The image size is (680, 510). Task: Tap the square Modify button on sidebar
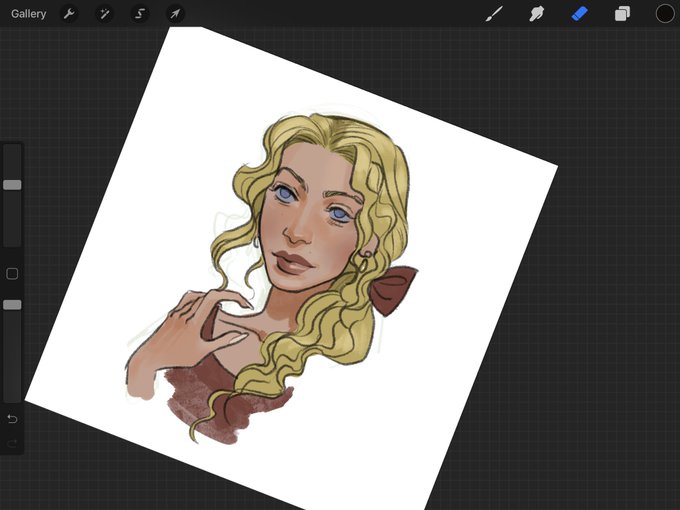click(12, 274)
